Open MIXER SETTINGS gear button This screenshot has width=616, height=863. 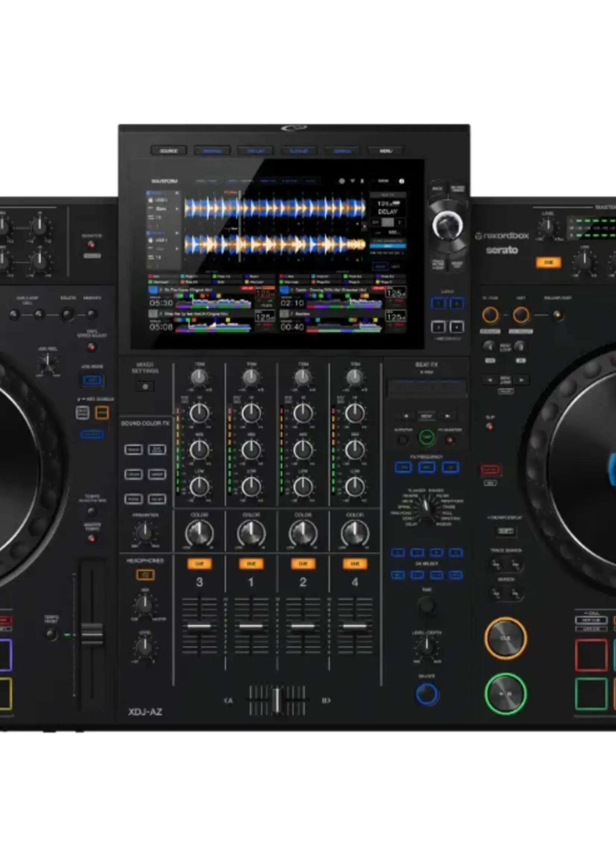tap(145, 387)
